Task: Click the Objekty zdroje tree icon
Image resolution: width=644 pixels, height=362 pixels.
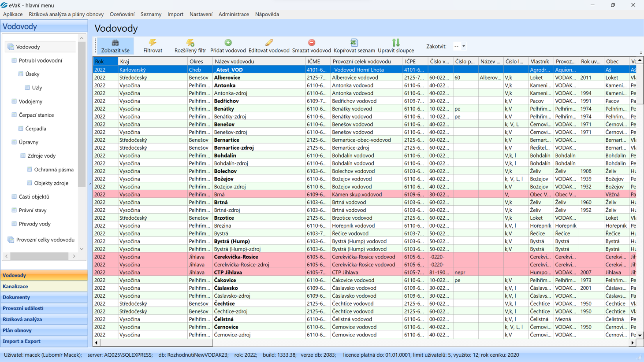Action: coord(30,183)
